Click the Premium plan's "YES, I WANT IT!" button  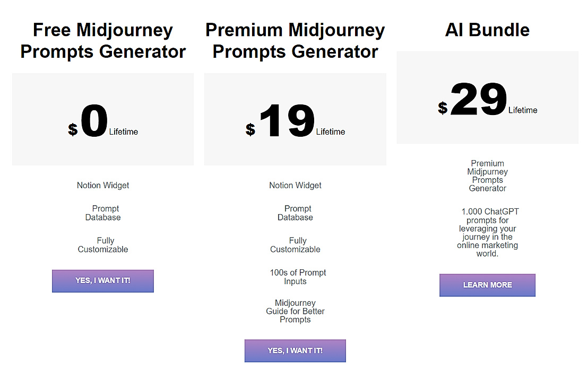[x=295, y=351]
